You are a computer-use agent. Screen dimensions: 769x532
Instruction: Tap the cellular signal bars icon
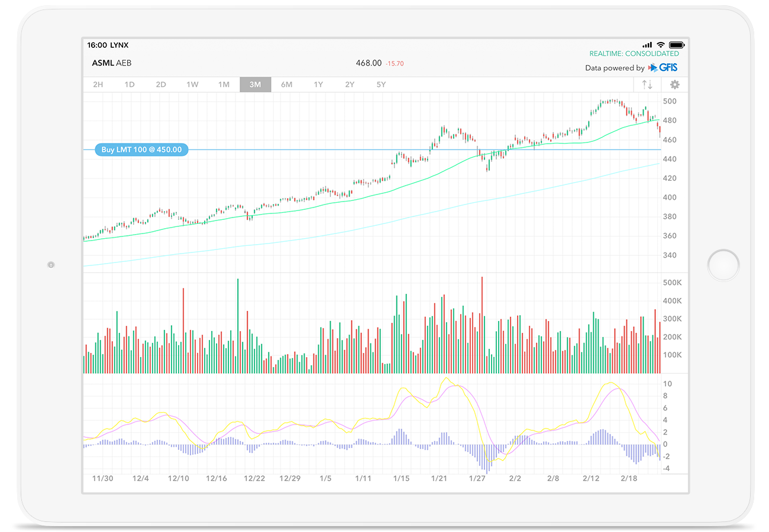647,45
